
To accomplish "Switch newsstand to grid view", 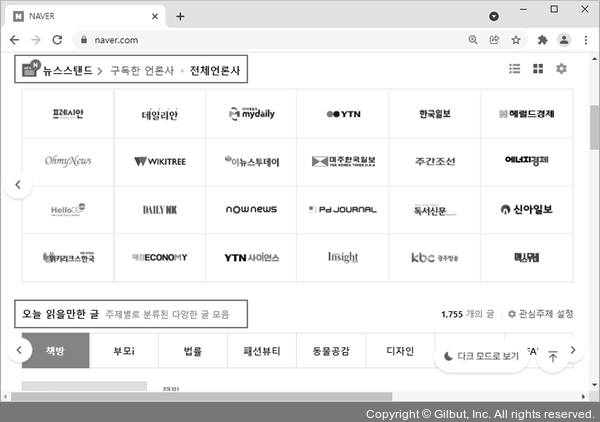I will click(x=538, y=68).
